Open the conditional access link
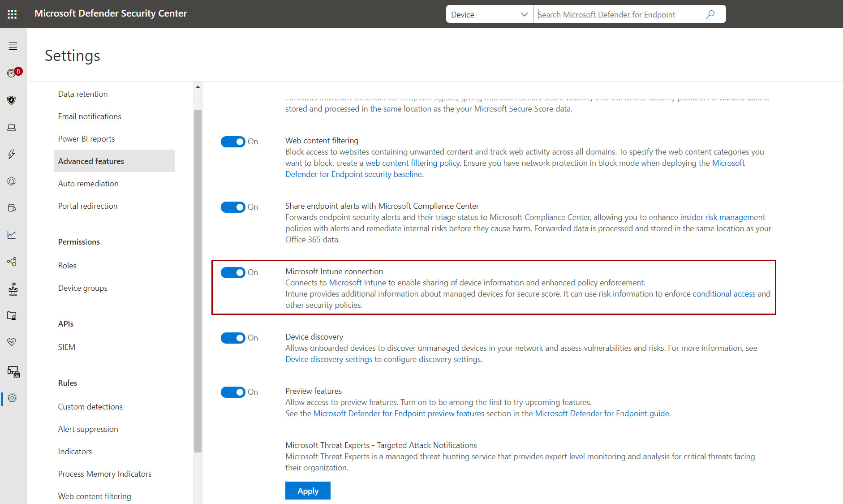 click(x=724, y=294)
